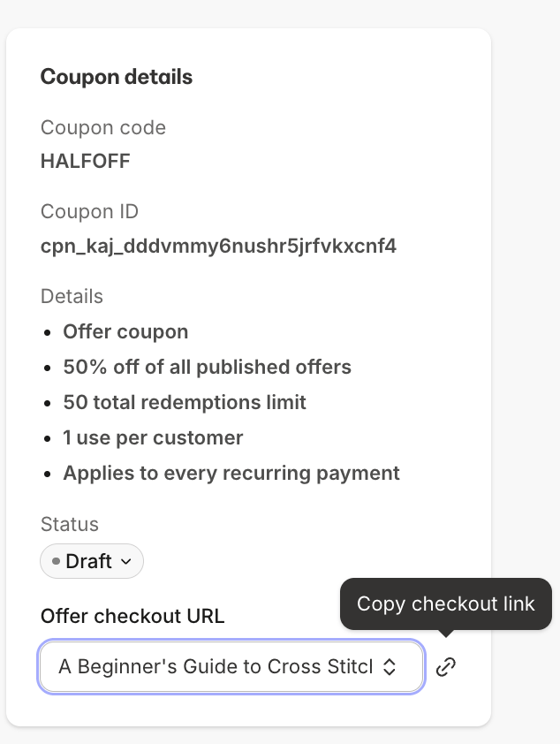Click the gray dot in Draft badge
This screenshot has width=560, height=744.
click(x=56, y=561)
